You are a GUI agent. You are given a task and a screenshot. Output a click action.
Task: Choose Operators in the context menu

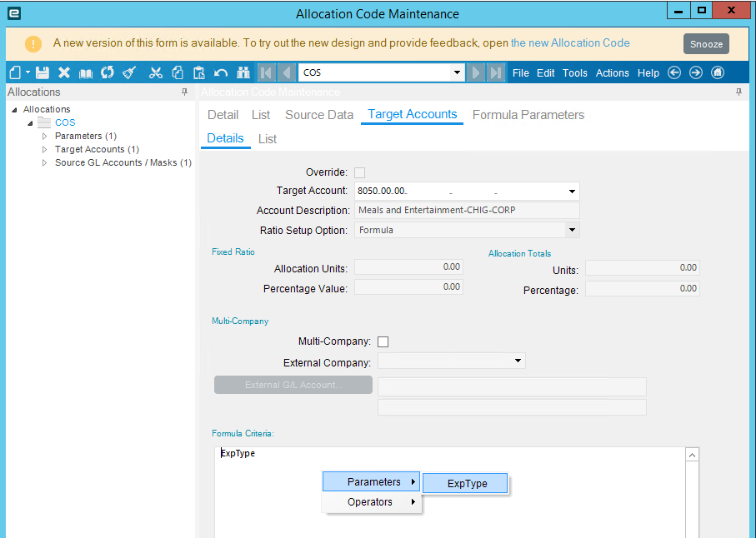tap(371, 502)
